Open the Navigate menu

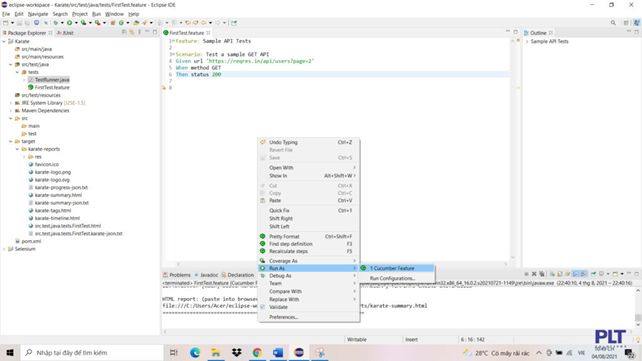click(38, 14)
